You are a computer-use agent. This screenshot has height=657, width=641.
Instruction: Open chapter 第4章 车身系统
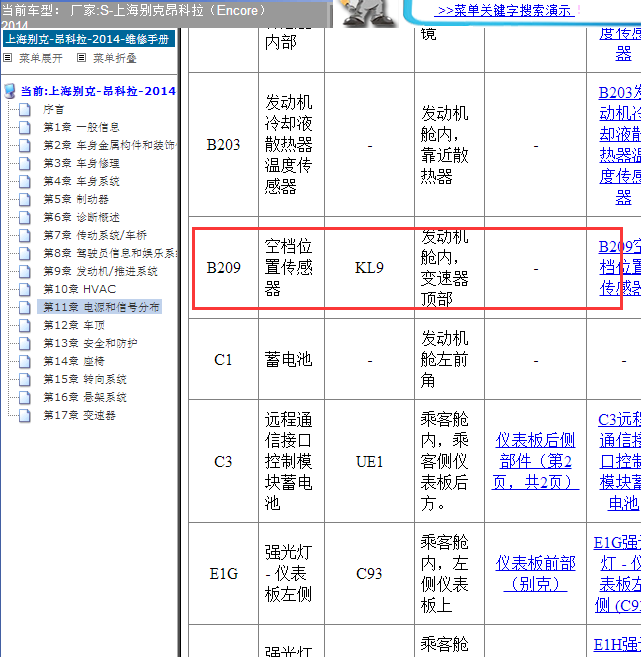pos(81,181)
